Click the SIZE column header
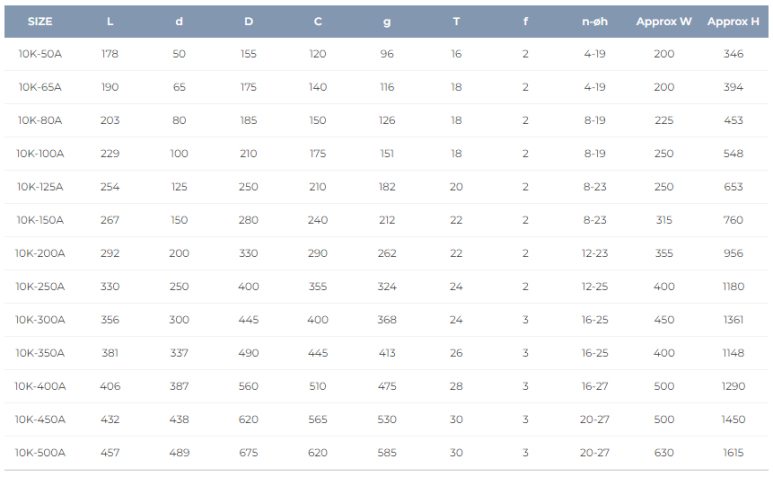The image size is (773, 477). (40, 22)
